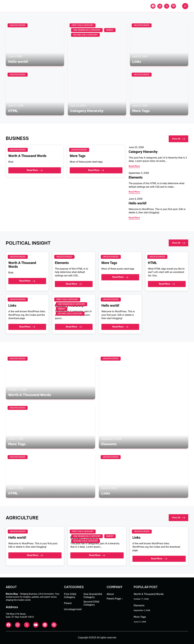Read More under Elements in Business list
This screenshot has width=194, height=644.
coord(134,192)
